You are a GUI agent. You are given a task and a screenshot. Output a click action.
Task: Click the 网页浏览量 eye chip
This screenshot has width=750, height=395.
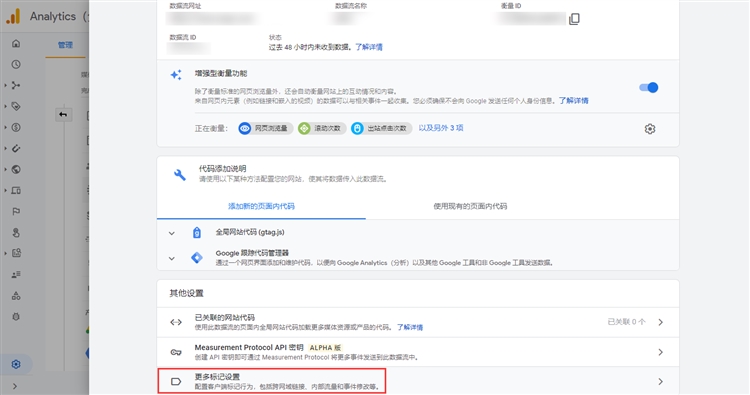pyautogui.click(x=265, y=128)
